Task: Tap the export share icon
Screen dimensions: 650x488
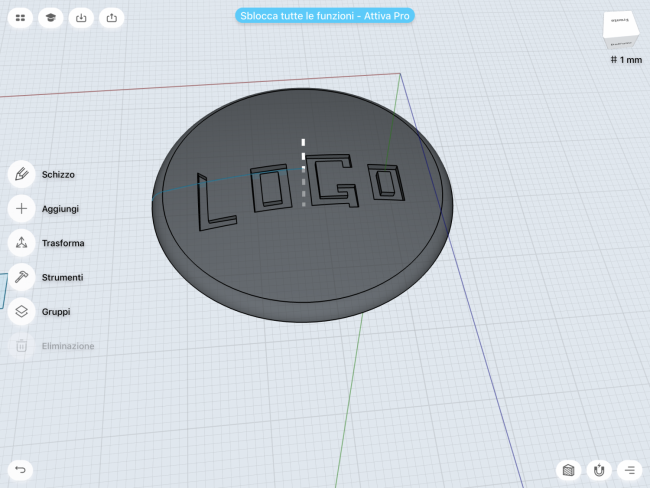Action: click(x=111, y=17)
